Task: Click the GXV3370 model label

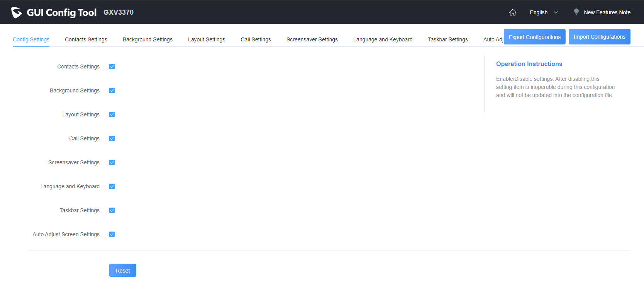Action: click(119, 12)
